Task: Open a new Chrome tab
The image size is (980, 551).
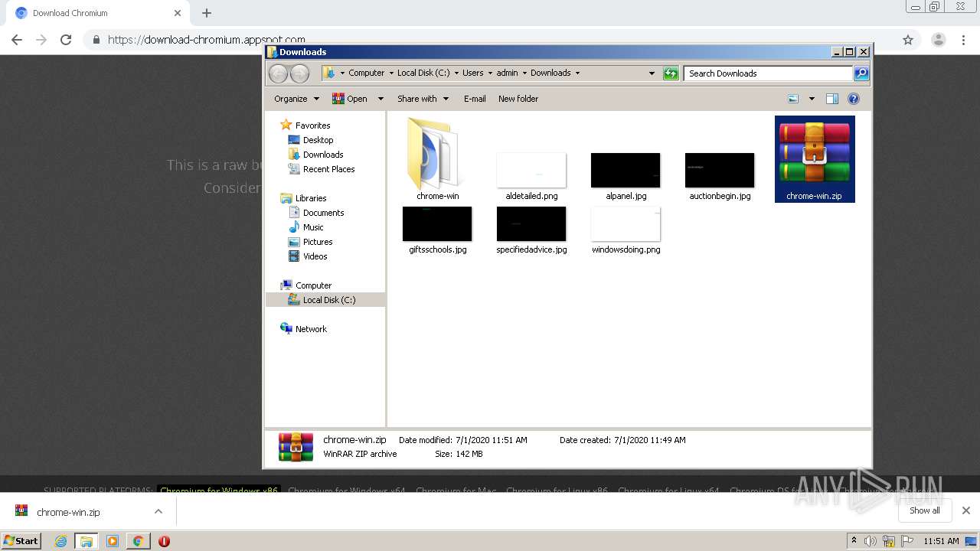Action: 207,13
